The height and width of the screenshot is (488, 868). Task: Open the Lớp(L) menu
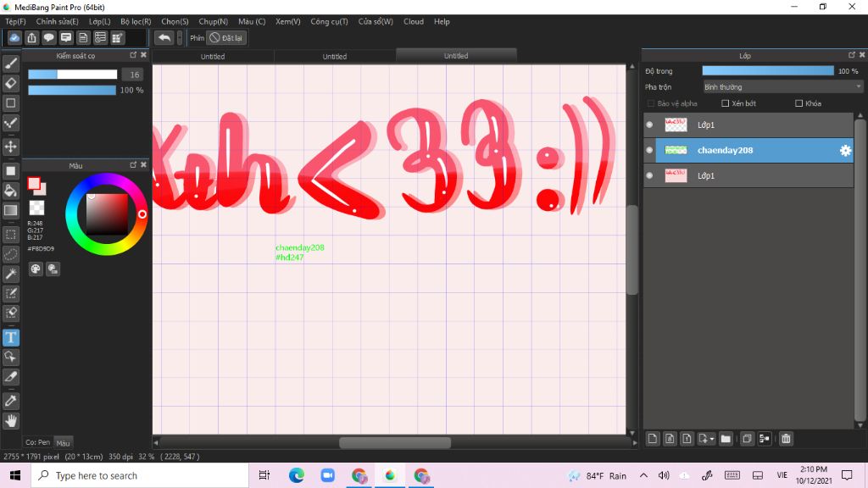coord(100,21)
